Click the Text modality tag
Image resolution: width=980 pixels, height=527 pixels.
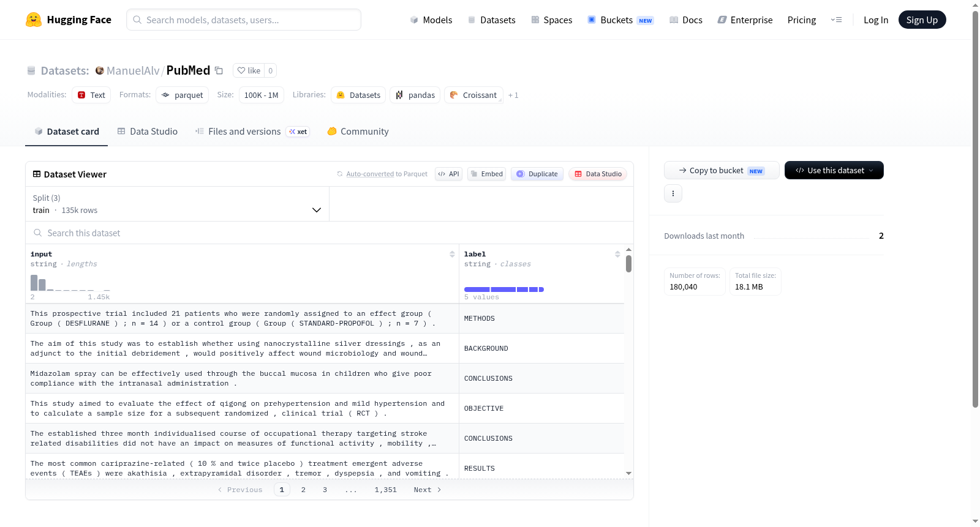pyautogui.click(x=91, y=95)
